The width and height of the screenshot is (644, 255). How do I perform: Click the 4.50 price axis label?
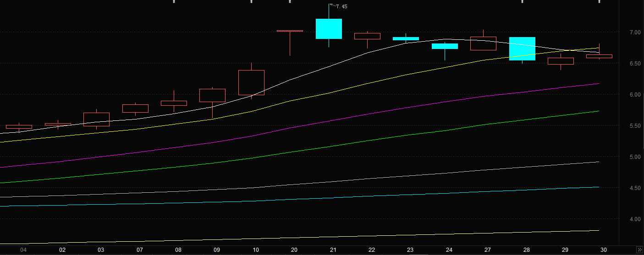click(635, 188)
